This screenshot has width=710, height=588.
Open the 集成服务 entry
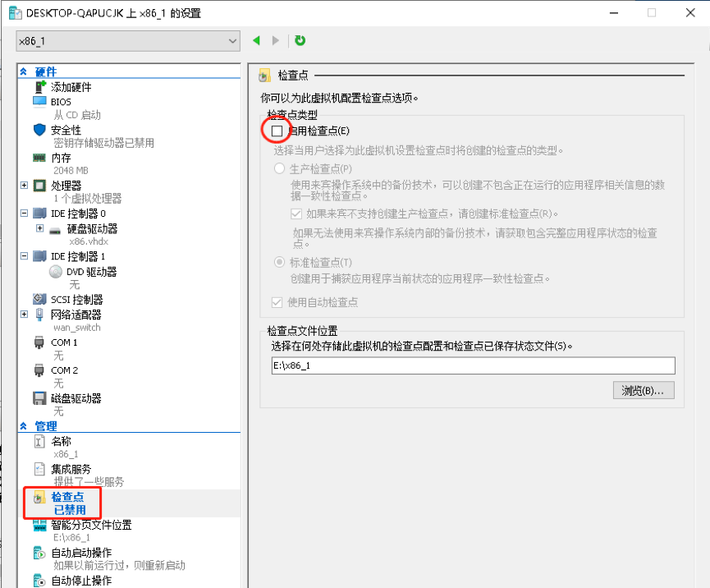[71, 469]
